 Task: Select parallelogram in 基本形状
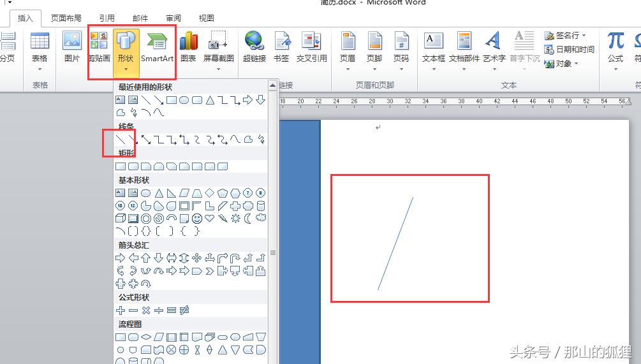click(x=184, y=193)
